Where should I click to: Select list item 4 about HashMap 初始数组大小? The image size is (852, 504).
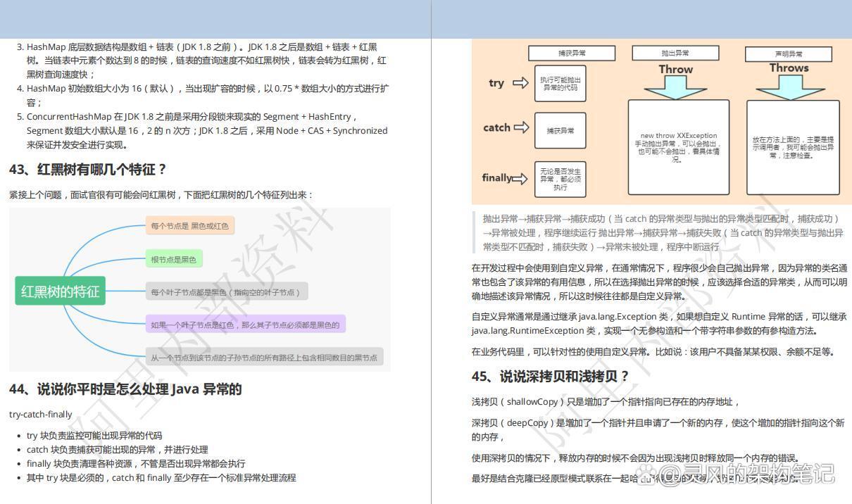pos(202,96)
